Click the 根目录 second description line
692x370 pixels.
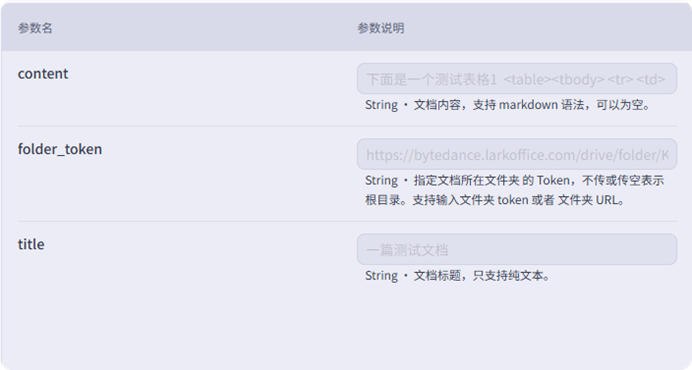coord(495,200)
